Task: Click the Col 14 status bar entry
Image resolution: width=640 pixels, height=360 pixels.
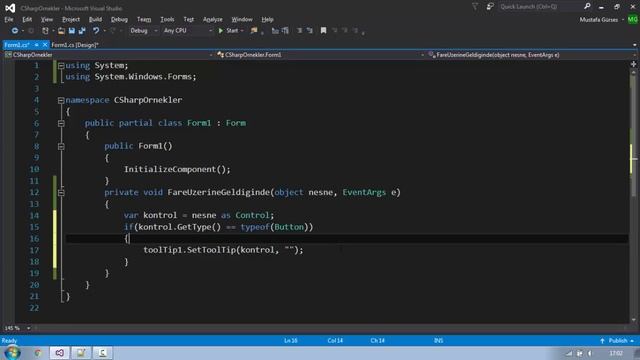Action: coord(335,340)
